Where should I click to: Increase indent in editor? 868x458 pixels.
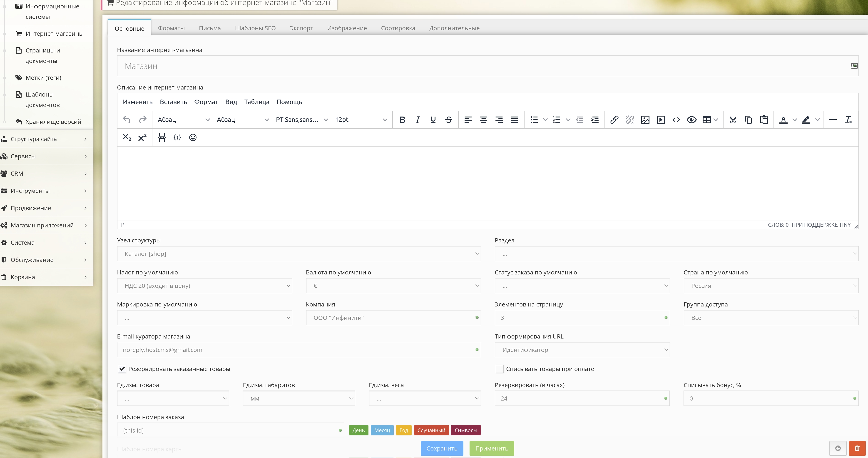pos(595,120)
